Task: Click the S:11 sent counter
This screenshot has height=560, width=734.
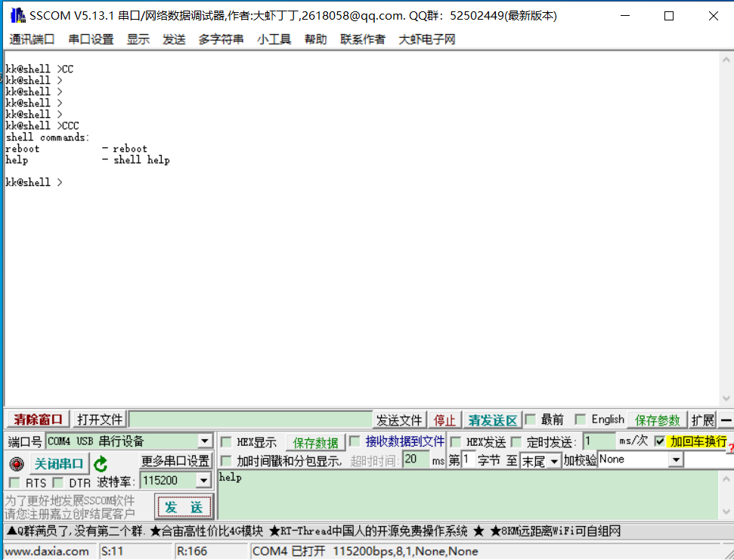Action: [113, 551]
